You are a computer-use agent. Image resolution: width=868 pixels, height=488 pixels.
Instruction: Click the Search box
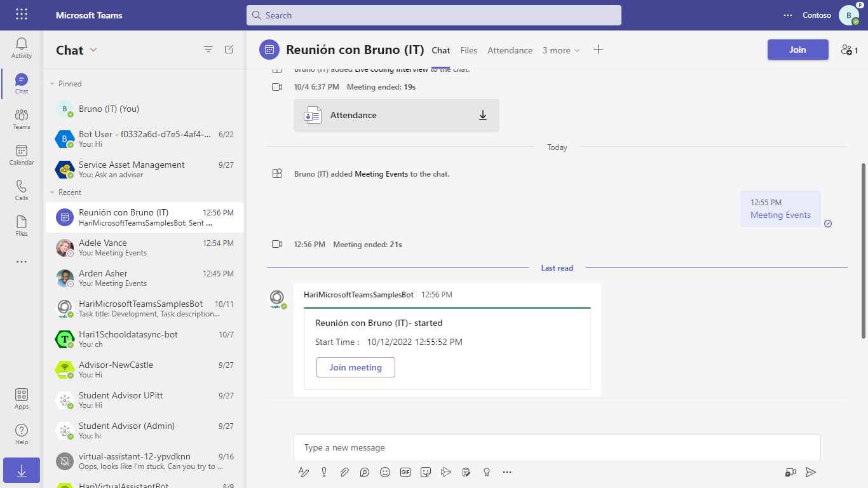[x=434, y=15]
